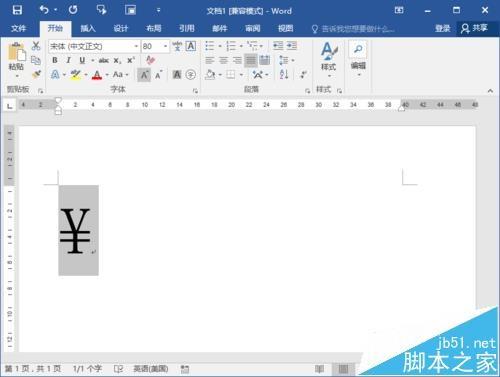Screen dimensions: 500x377
Task: Click the distributed alignment icon
Action: [265, 60]
